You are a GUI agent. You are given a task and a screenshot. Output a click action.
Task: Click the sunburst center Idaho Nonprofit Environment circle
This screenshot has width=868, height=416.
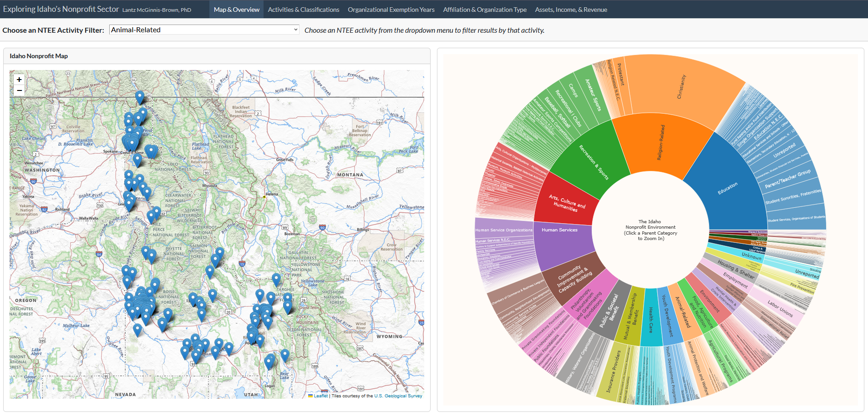(650, 230)
